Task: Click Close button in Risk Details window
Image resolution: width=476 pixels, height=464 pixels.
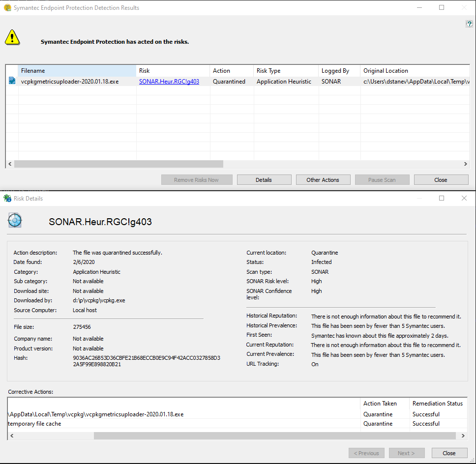Action: coord(449,453)
